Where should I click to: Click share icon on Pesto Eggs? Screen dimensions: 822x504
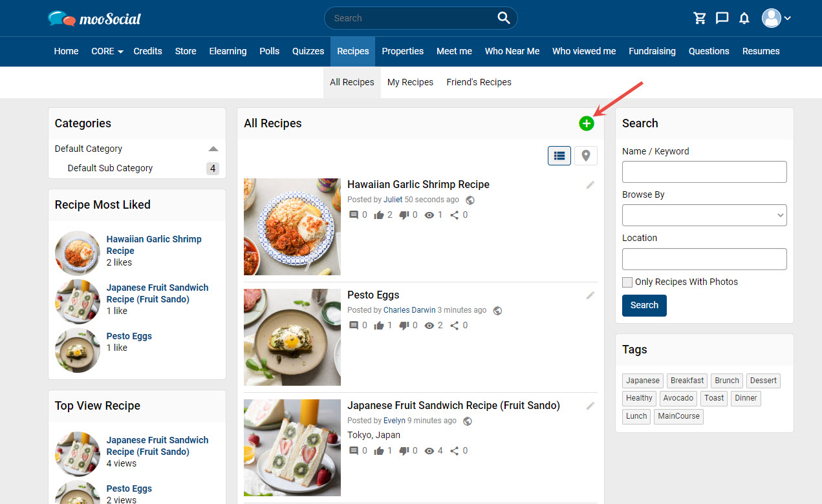pyautogui.click(x=454, y=326)
